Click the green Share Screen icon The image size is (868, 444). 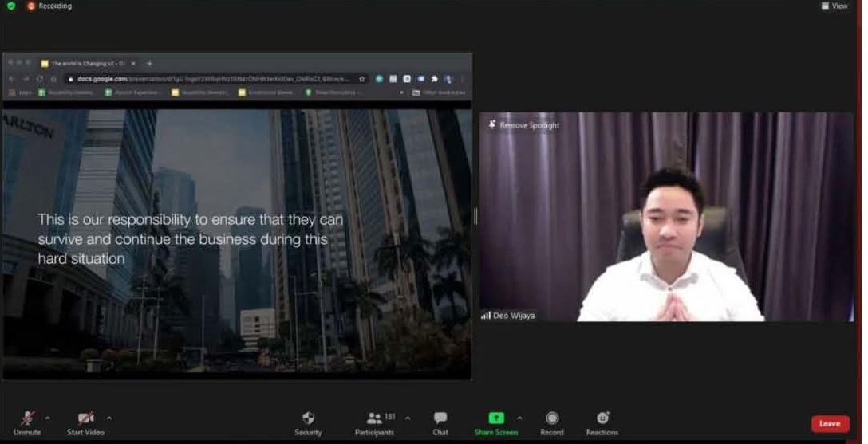(495, 418)
